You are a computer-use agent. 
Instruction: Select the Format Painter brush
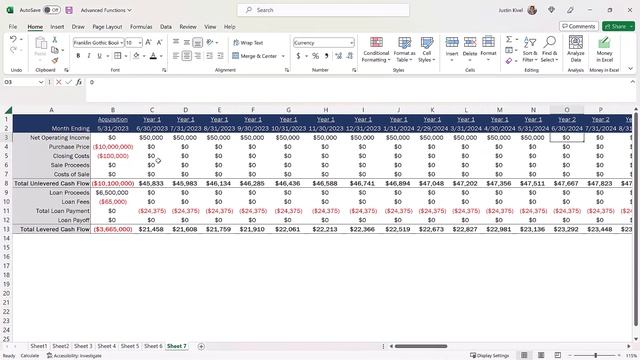(55, 60)
